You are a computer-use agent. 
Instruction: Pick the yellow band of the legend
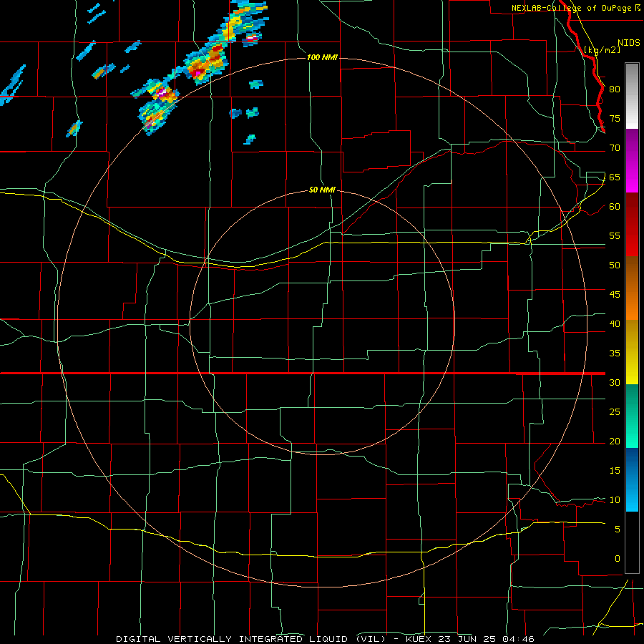[632, 352]
